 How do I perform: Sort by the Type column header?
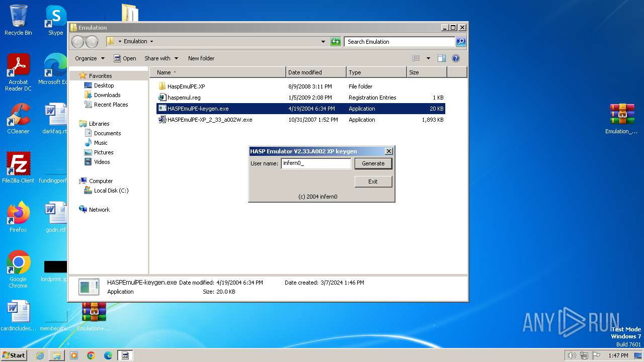pyautogui.click(x=376, y=72)
